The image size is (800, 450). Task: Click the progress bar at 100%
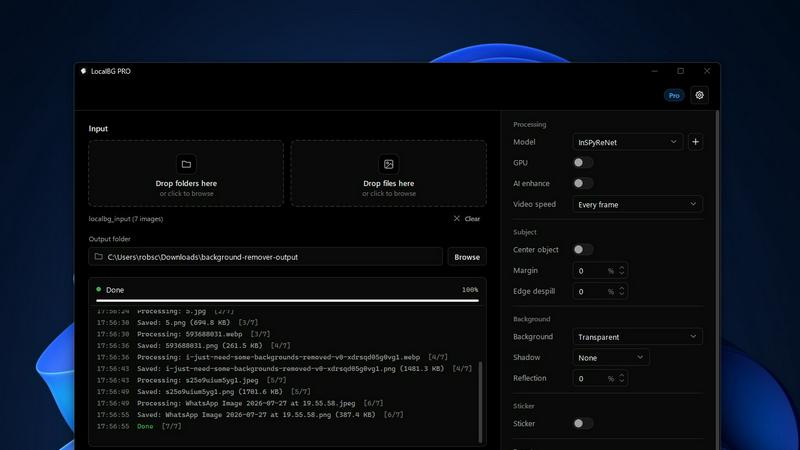287,301
